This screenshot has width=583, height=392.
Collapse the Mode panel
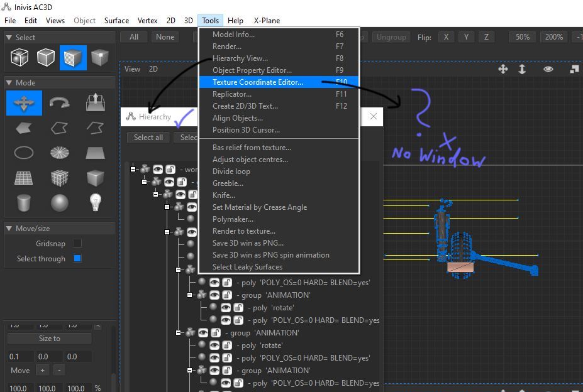(x=9, y=83)
